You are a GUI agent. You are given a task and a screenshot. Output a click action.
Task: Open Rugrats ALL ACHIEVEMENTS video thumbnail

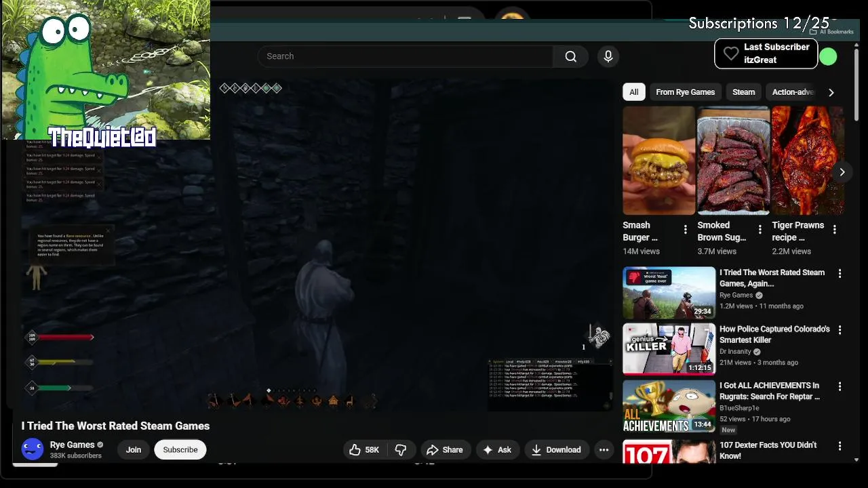point(669,406)
